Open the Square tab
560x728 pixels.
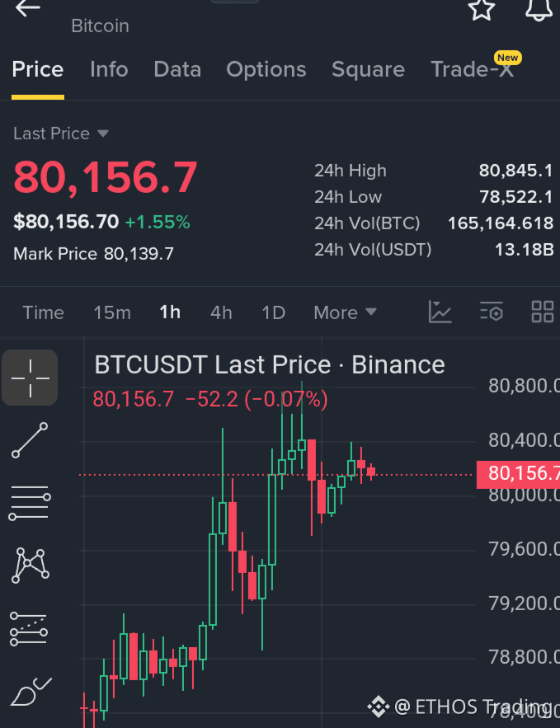[368, 69]
